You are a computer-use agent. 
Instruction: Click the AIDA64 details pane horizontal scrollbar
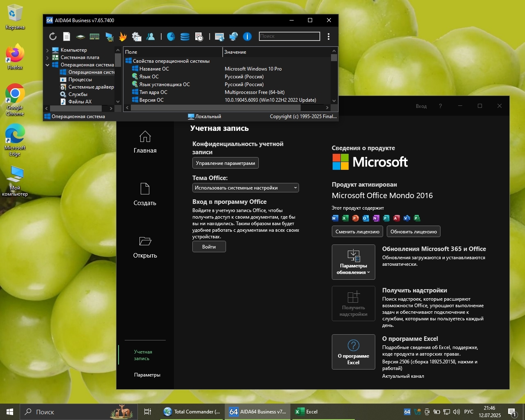pos(227,108)
